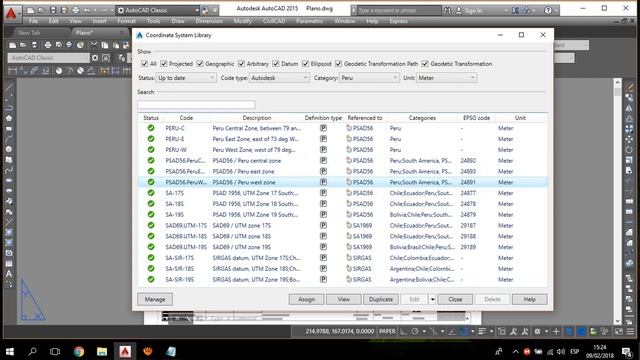Click the Help button in the dialog

click(x=529, y=299)
